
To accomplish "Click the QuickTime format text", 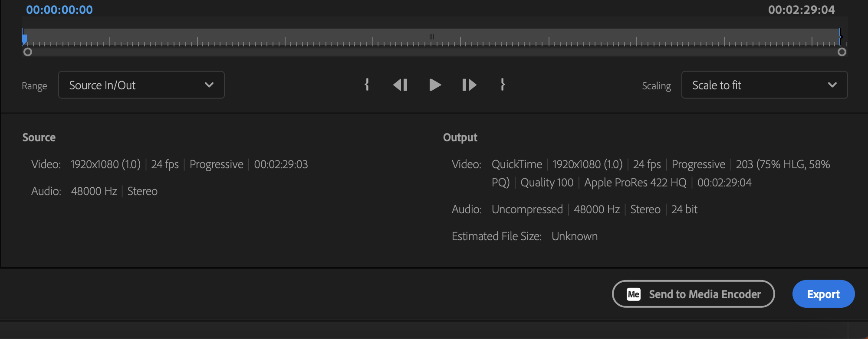I will point(517,164).
